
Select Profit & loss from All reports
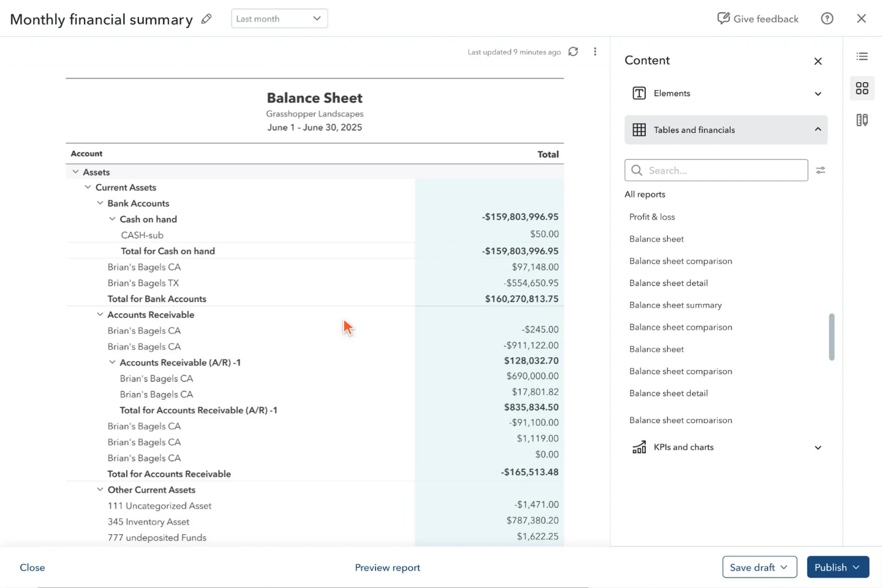click(x=652, y=217)
